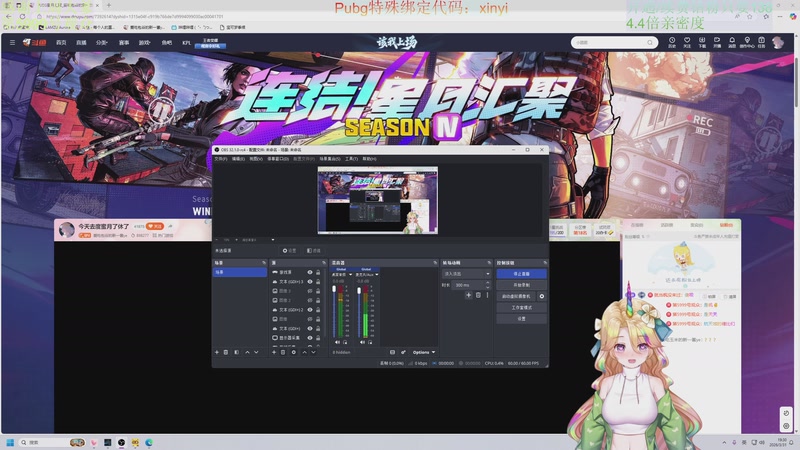Viewport: 800px width, 450px height.
Task: Delete selected source using Sources panel trash icon
Action: (283, 352)
